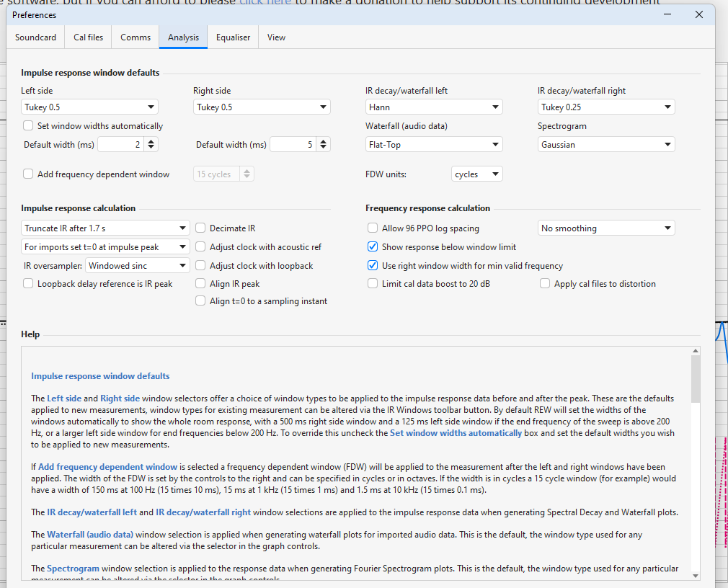Image resolution: width=728 pixels, height=588 pixels.
Task: Open Left side window type dropdown
Action: (89, 107)
